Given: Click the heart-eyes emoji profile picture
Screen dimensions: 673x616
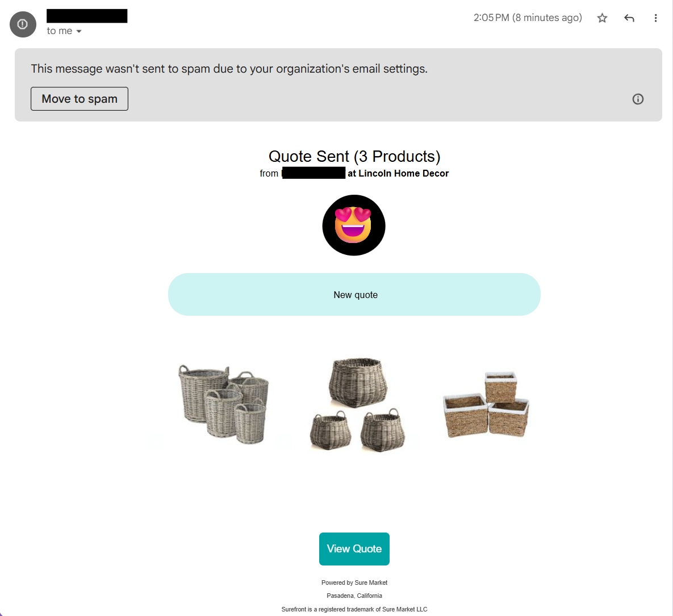Looking at the screenshot, I should click(x=354, y=225).
